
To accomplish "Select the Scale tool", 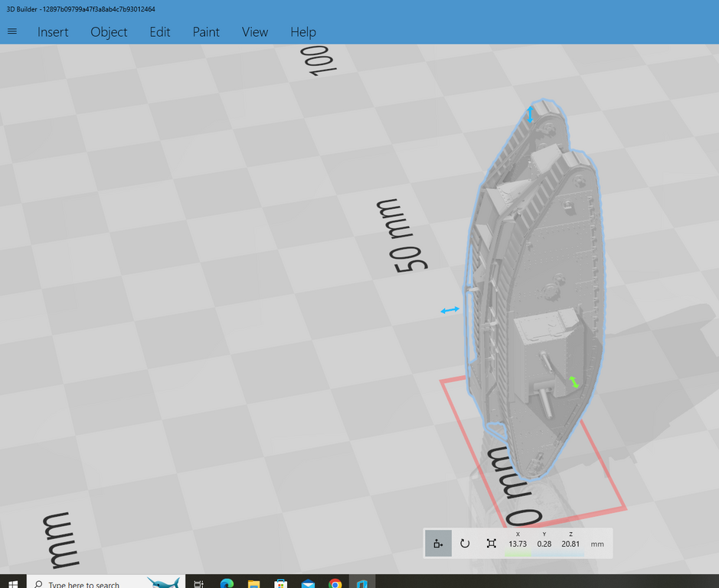I will tap(491, 544).
